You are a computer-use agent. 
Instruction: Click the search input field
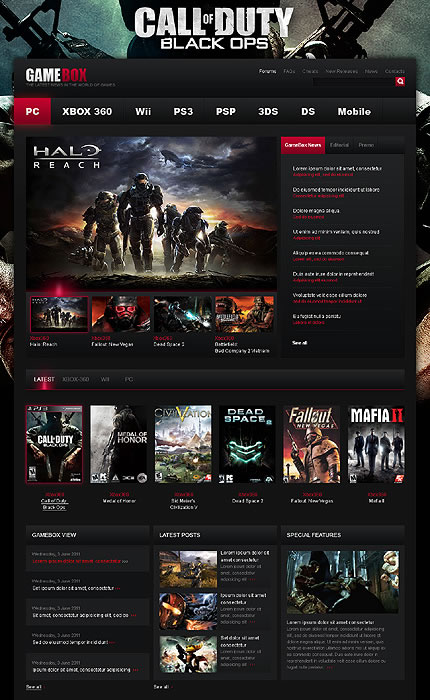point(354,81)
